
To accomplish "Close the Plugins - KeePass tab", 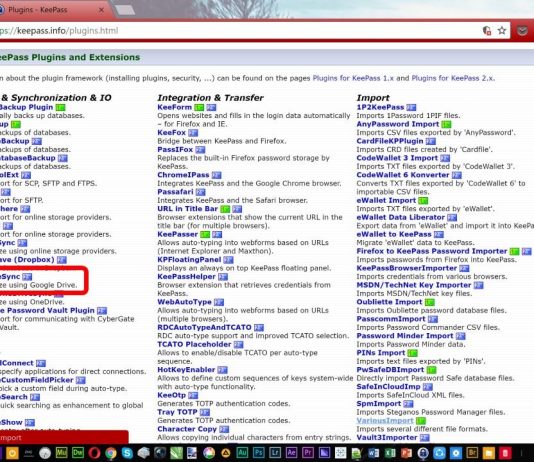I will (x=101, y=10).
